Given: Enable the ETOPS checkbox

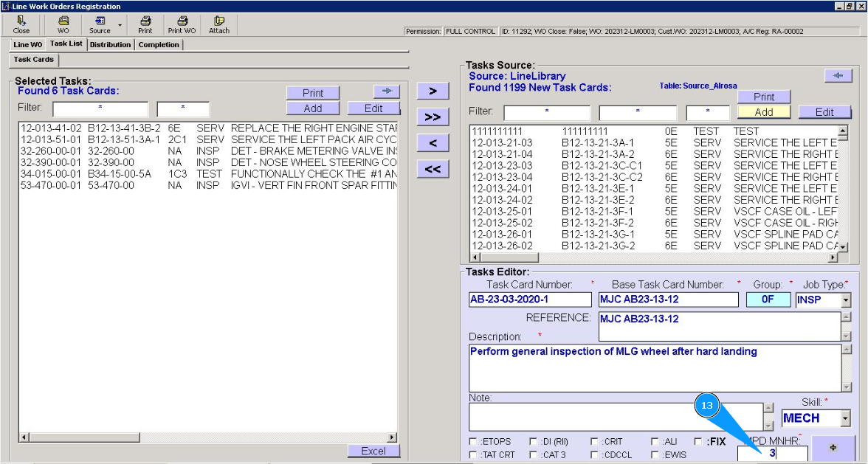Looking at the screenshot, I should tap(473, 442).
